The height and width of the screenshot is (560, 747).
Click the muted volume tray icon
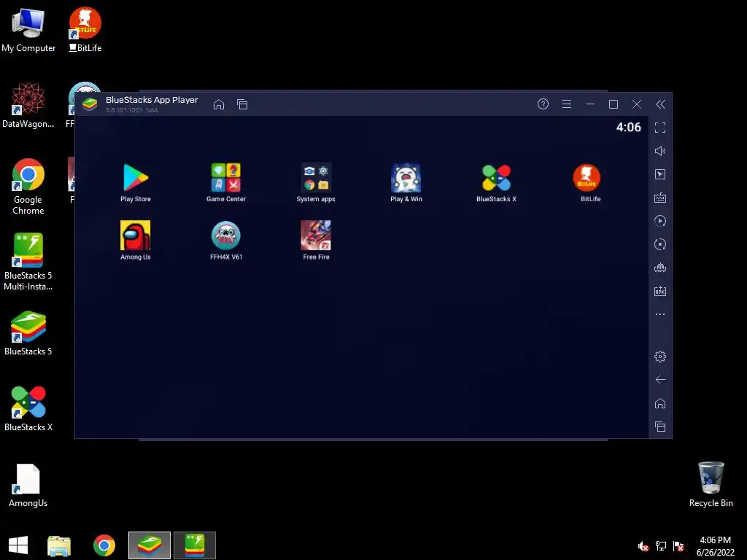(643, 546)
